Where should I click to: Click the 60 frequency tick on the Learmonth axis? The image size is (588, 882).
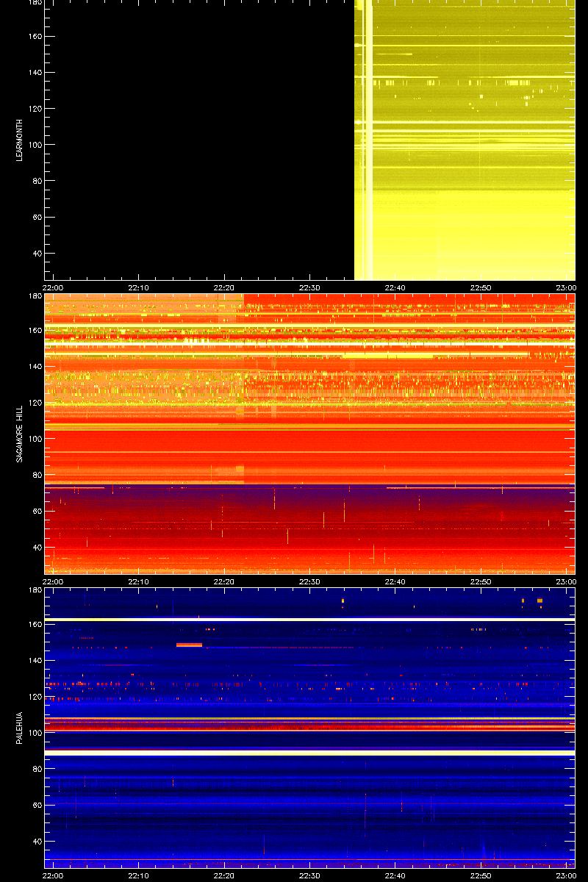(x=37, y=218)
